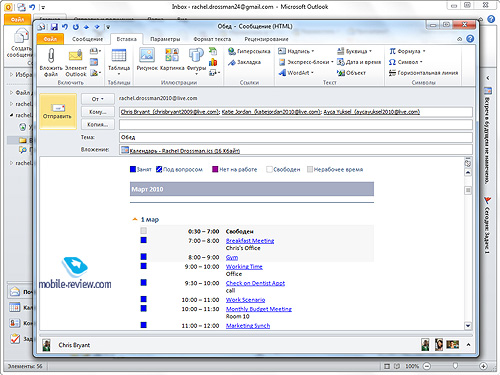Click zoom out minus button in status bar
This screenshot has width=500, height=375.
tap(427, 366)
